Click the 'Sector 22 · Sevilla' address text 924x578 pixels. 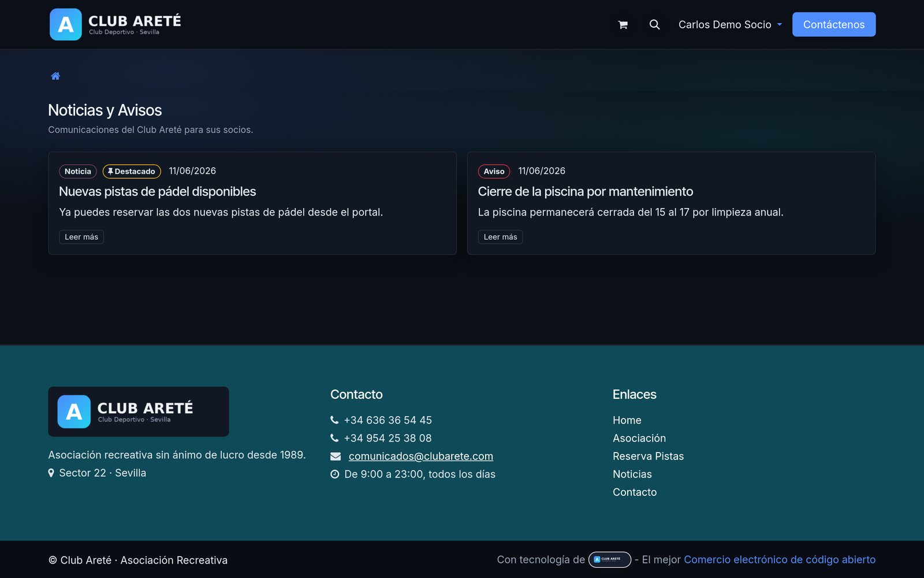click(103, 473)
